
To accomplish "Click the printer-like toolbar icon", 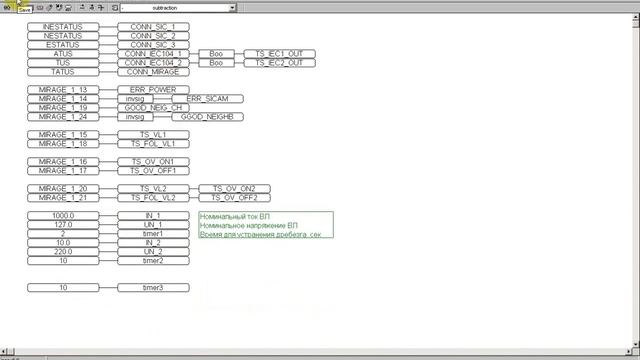I will point(68,7).
